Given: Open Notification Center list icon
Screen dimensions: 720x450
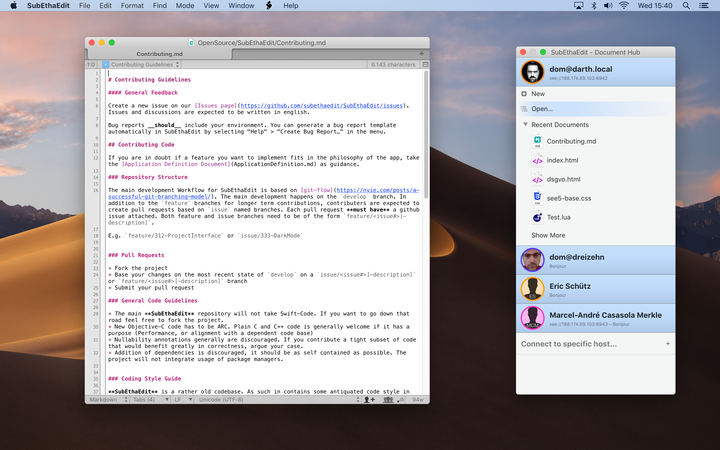Looking at the screenshot, I should click(x=703, y=6).
